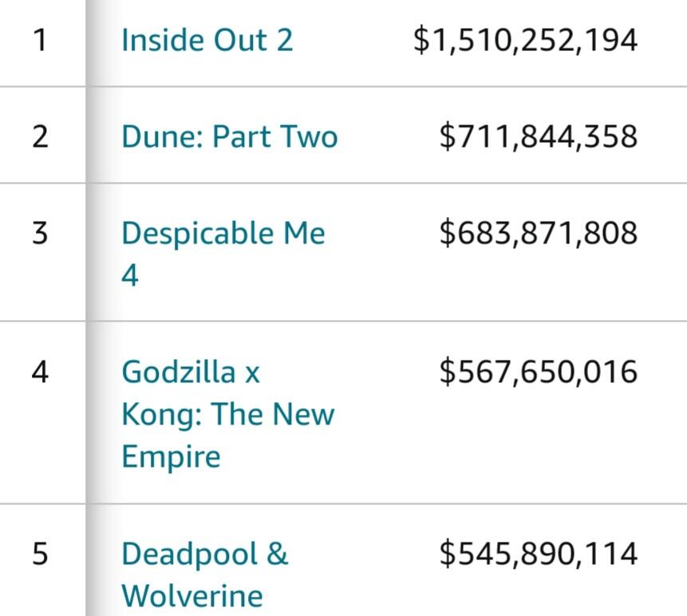Click the word Dune in the second title
Image resolution: width=687 pixels, height=616 pixels.
point(160,136)
